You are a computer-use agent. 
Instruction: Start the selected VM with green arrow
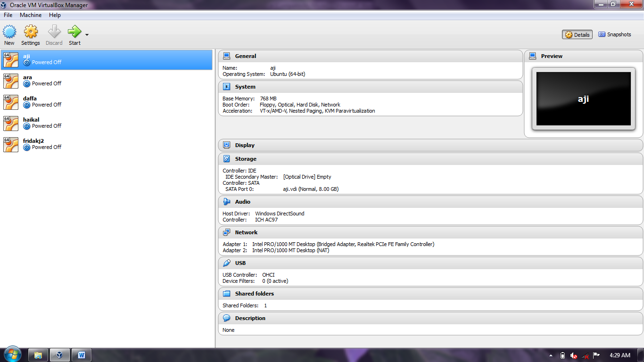(x=74, y=32)
